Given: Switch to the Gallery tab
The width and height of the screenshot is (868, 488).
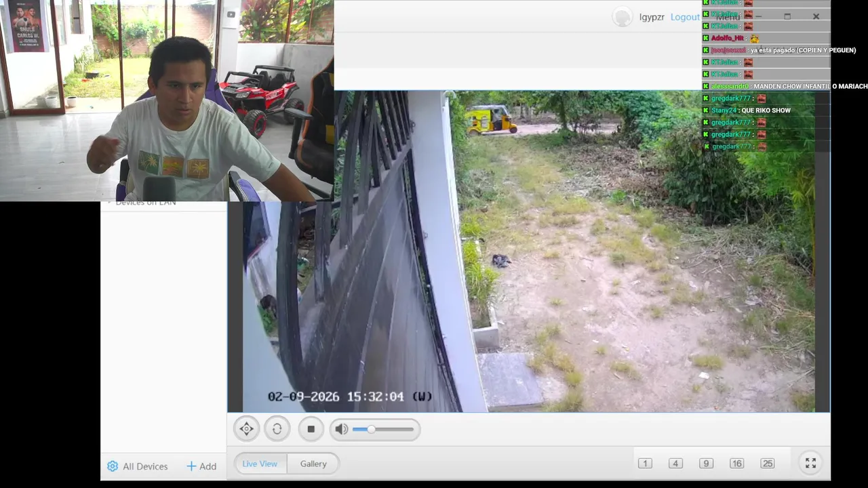Looking at the screenshot, I should point(313,464).
